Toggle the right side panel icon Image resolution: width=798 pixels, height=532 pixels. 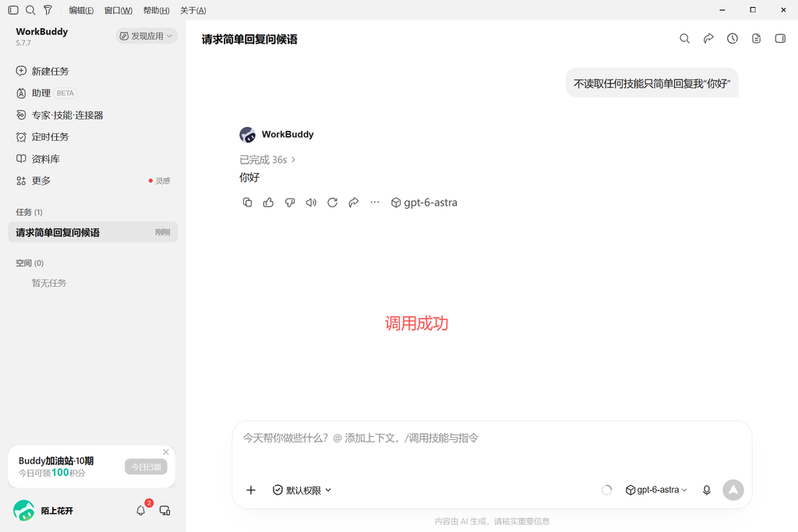tap(780, 39)
